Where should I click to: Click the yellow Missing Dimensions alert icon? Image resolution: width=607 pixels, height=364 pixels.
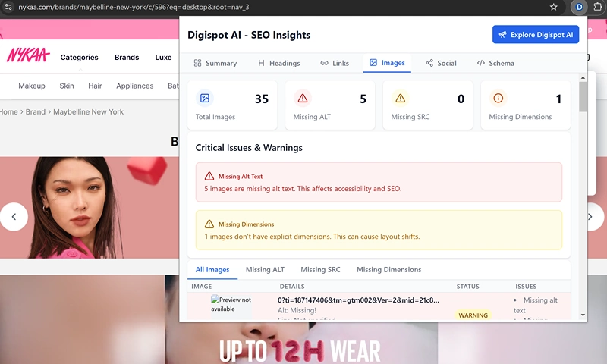(x=209, y=224)
